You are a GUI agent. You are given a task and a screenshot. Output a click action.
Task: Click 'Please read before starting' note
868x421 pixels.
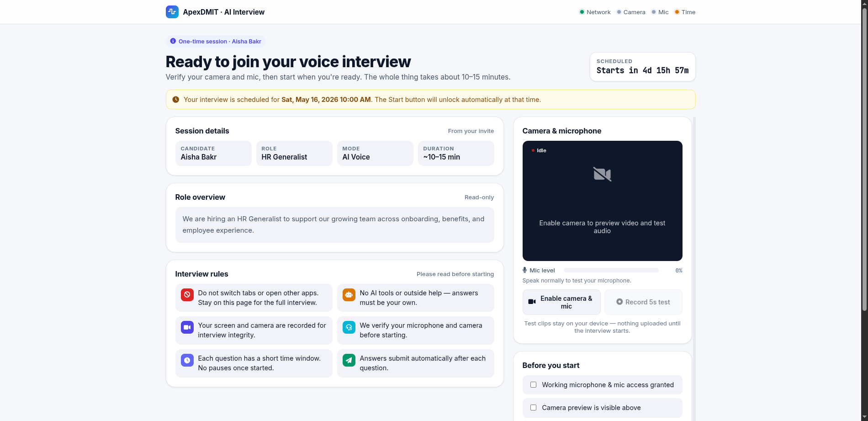click(x=455, y=274)
